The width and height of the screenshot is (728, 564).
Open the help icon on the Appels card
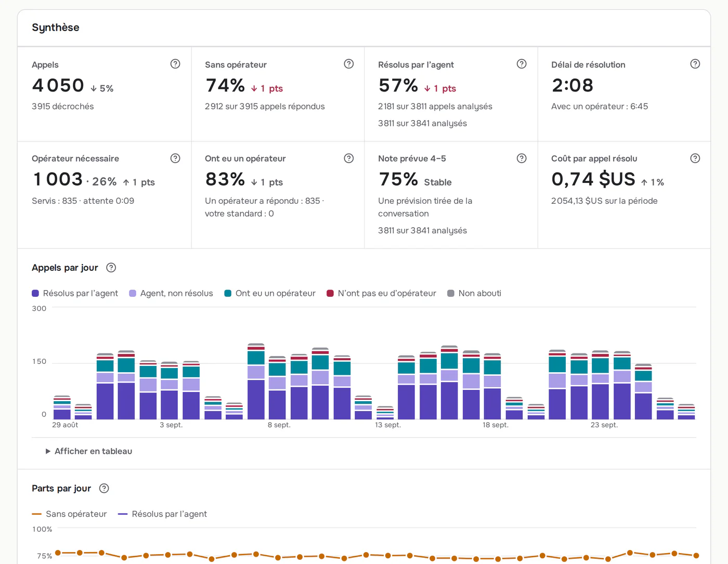[175, 64]
